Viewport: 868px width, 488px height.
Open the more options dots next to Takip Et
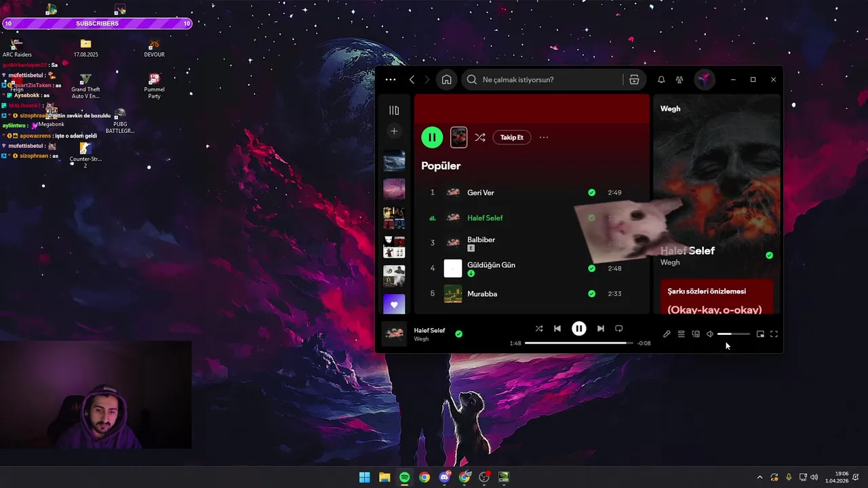544,137
